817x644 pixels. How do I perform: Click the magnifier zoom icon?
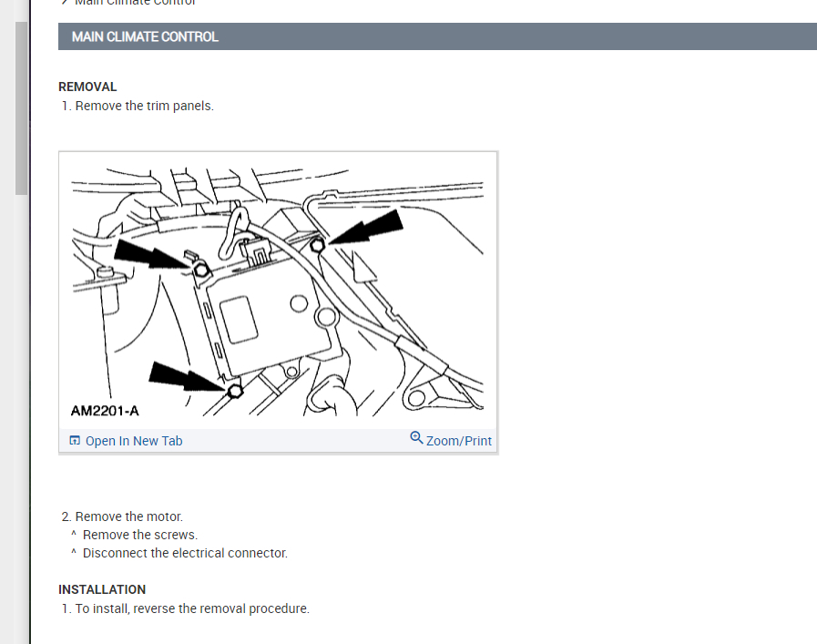click(416, 437)
